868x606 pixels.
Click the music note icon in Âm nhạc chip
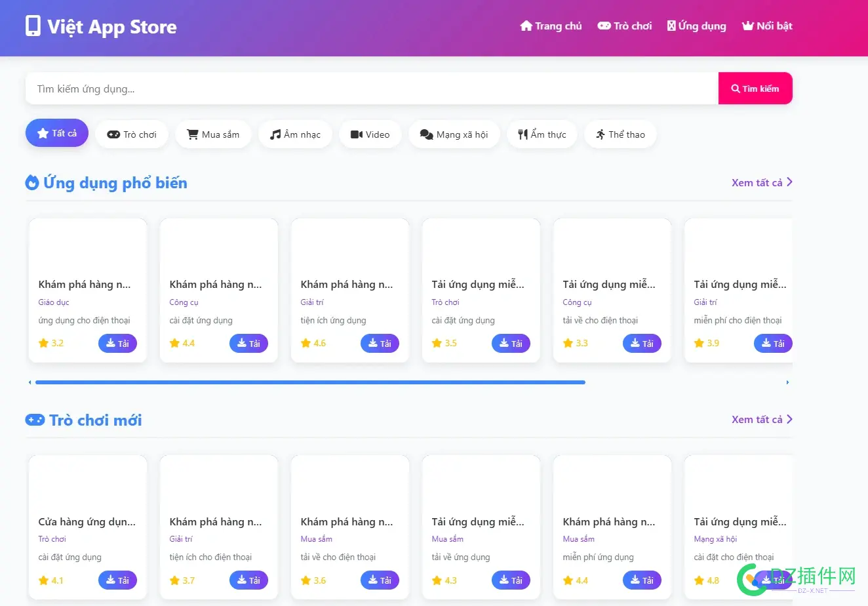pos(275,134)
